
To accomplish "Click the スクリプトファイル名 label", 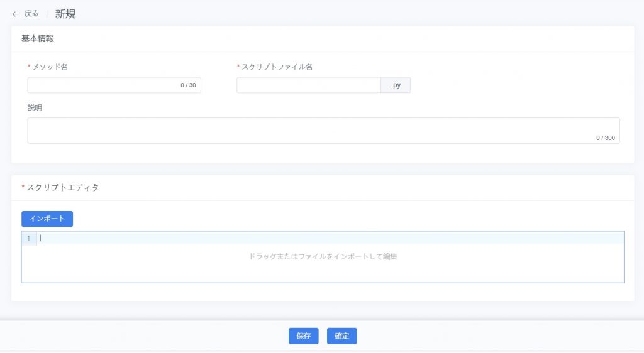I will [277, 67].
